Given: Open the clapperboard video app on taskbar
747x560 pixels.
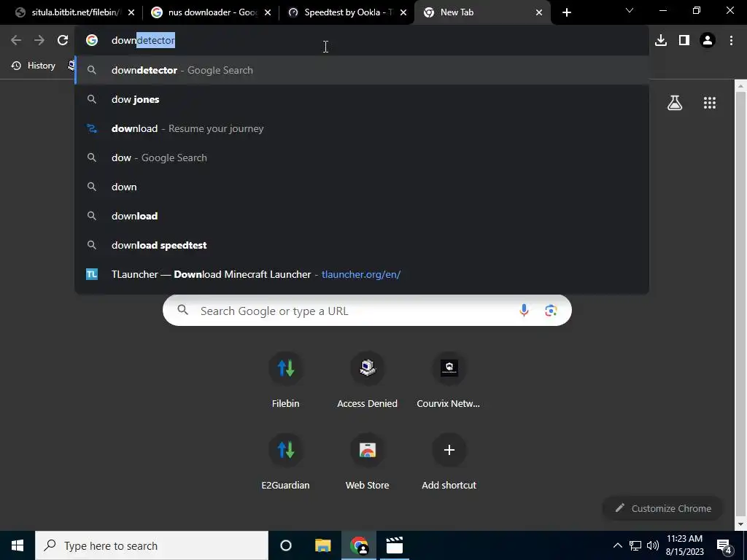Looking at the screenshot, I should point(395,545).
